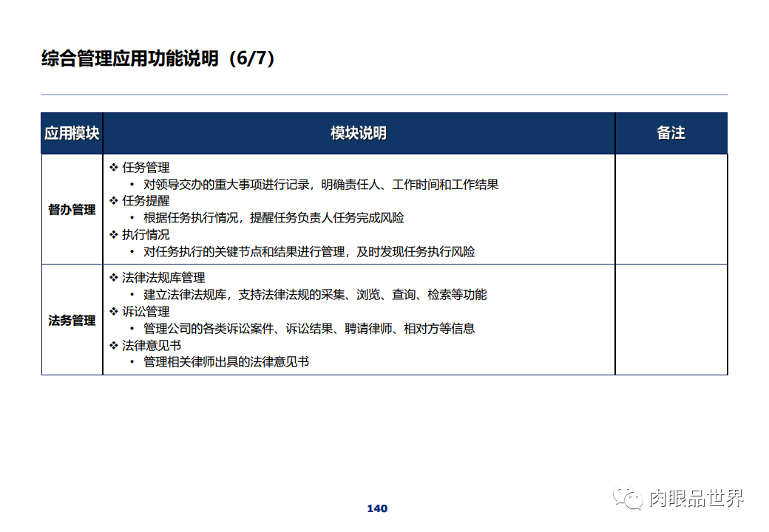Click the slide title 综合管理应用功能说明 (6/7)
This screenshot has height=532, width=769.
(158, 58)
